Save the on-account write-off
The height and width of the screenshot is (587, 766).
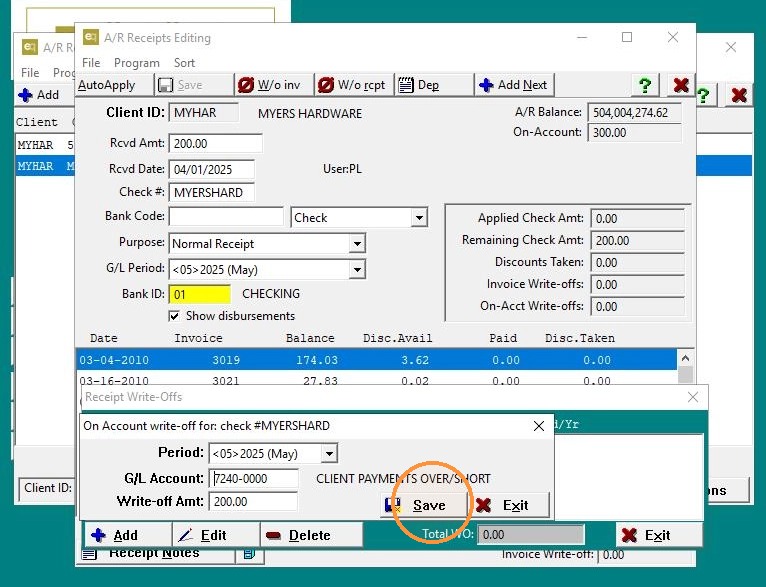tap(424, 505)
